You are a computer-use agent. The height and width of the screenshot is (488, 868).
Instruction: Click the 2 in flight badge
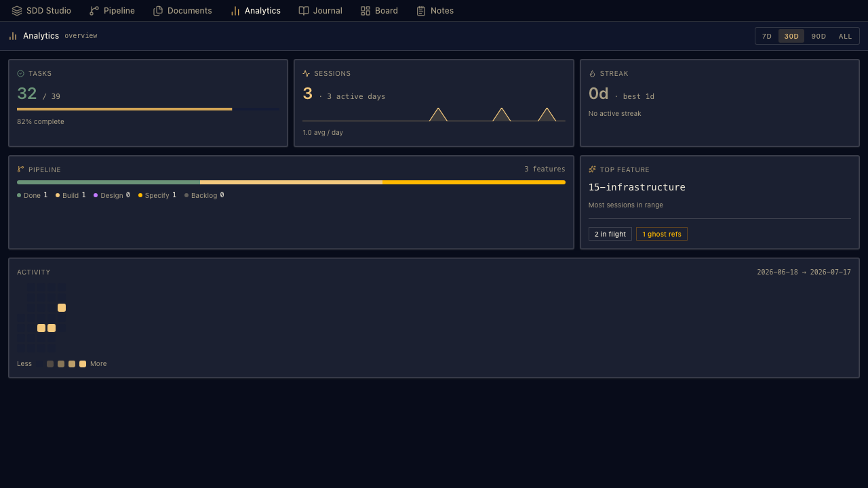click(610, 234)
